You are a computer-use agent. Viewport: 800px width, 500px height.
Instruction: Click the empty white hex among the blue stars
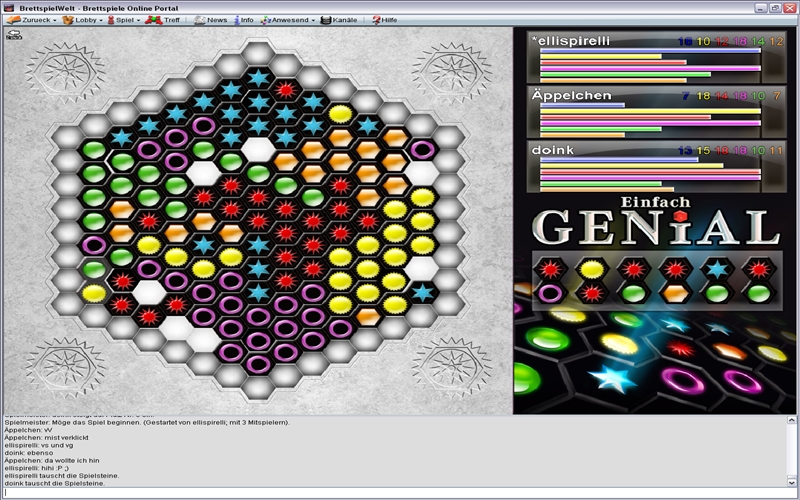[x=258, y=149]
